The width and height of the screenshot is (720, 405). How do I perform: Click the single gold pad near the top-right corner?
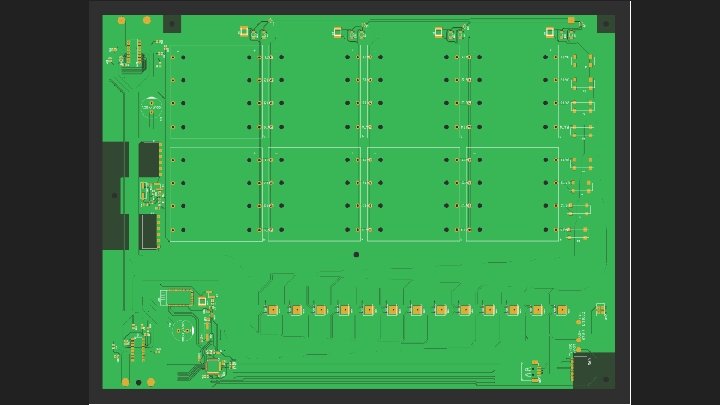571,20
